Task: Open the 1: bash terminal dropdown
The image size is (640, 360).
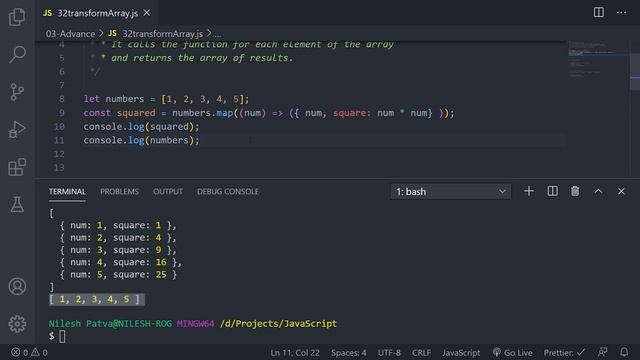Action: pyautogui.click(x=451, y=191)
